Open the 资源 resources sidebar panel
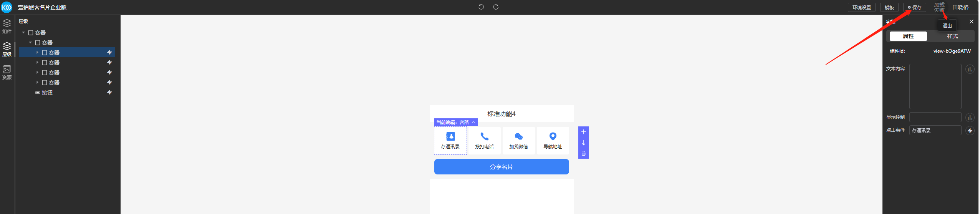Screen dimensions: 980x214 (7, 72)
